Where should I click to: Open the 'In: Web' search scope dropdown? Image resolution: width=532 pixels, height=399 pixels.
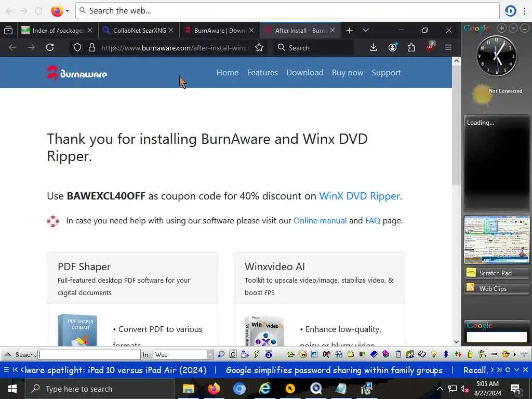[x=210, y=354]
